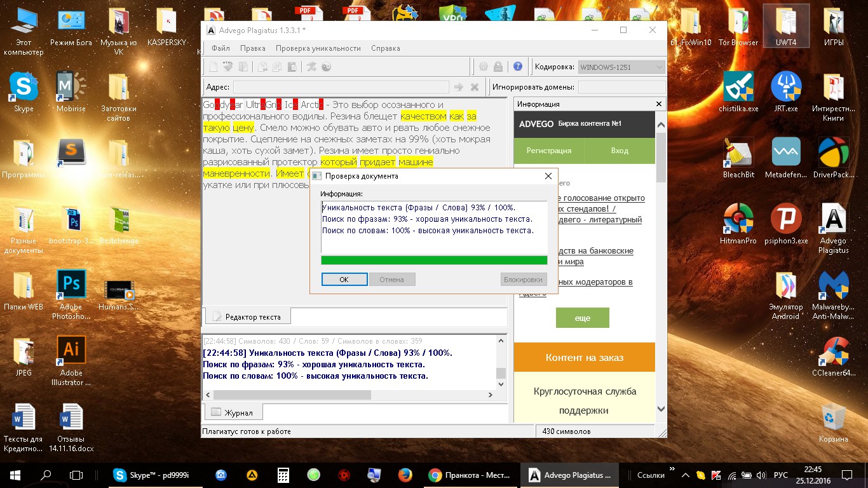Open Task View on the taskbar
The height and width of the screenshot is (488, 868).
(x=76, y=475)
